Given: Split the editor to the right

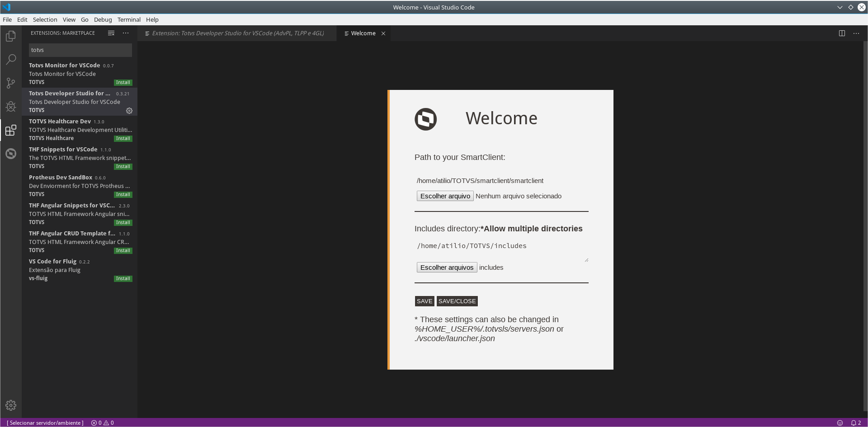Looking at the screenshot, I should 842,33.
